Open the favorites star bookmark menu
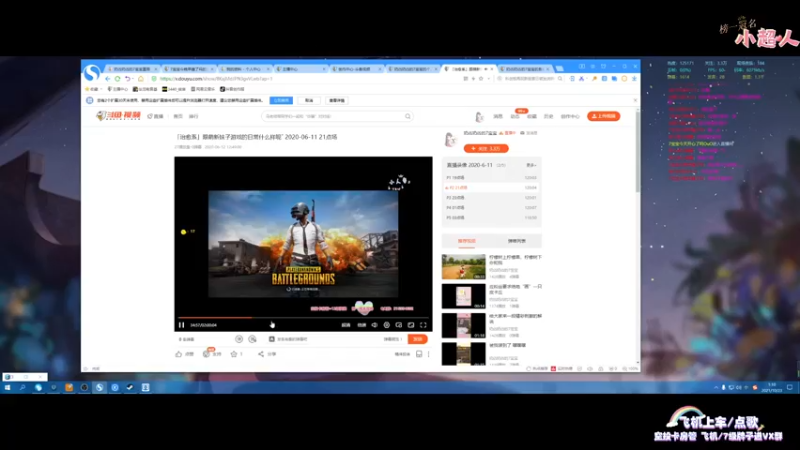The image size is (800, 450). 93,89
